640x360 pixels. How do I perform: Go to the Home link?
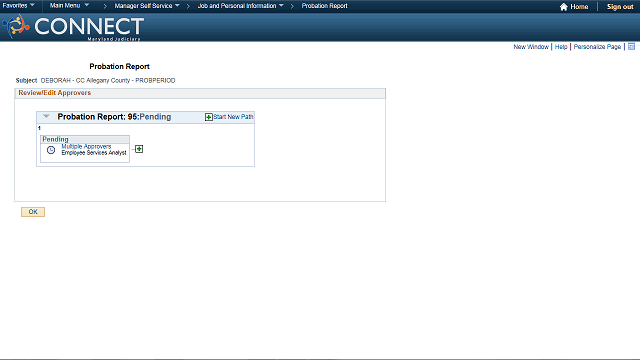579,7
